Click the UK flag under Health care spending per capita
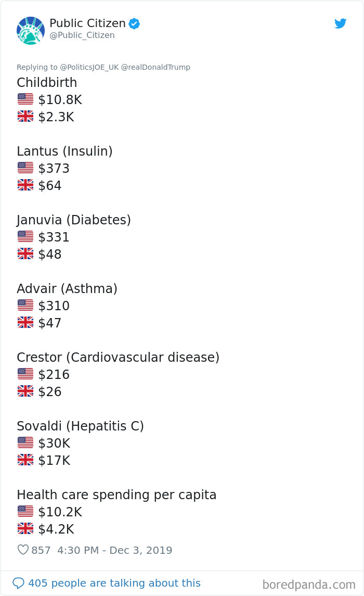Viewport: 364px width, 596px height. click(x=25, y=528)
